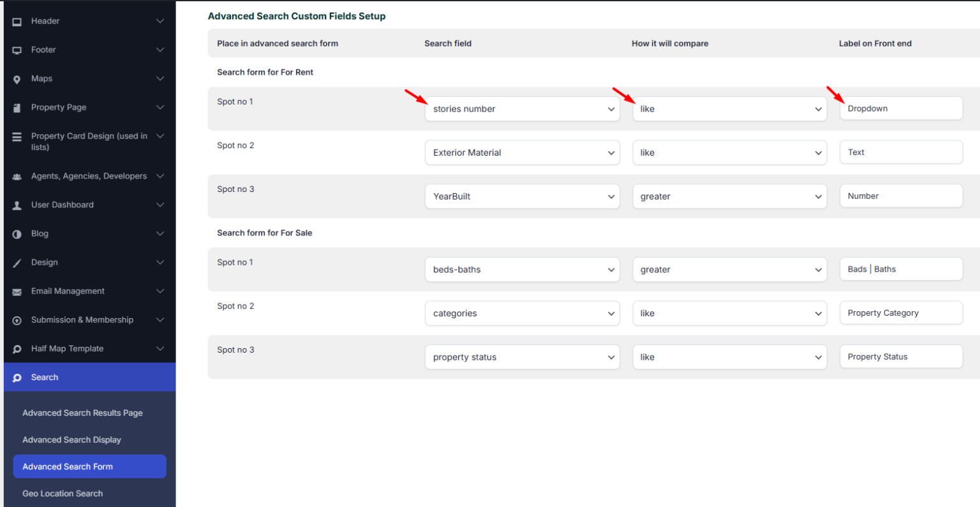The height and width of the screenshot is (507, 980).
Task: Click the Maps location pin icon
Action: click(17, 79)
